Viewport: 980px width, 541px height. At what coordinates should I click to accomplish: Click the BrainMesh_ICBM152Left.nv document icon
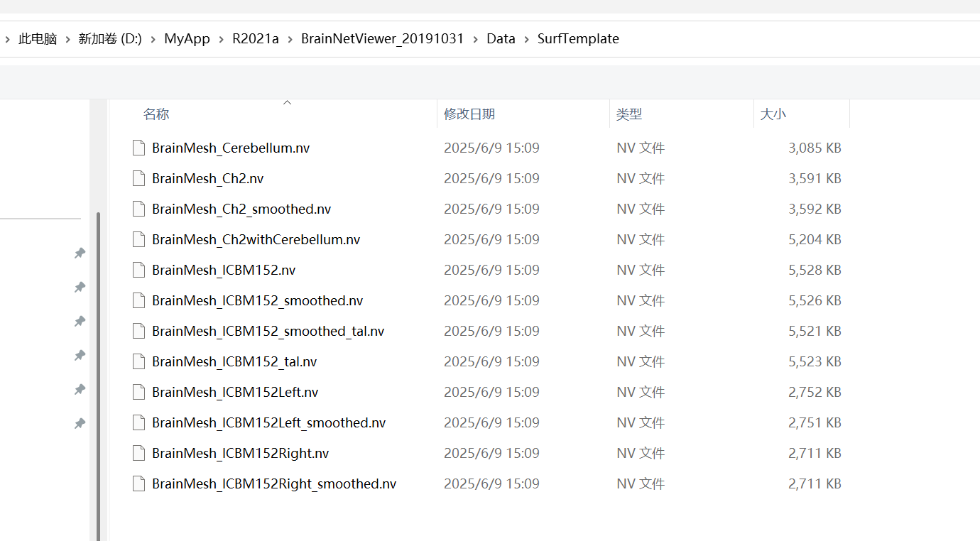pos(138,391)
